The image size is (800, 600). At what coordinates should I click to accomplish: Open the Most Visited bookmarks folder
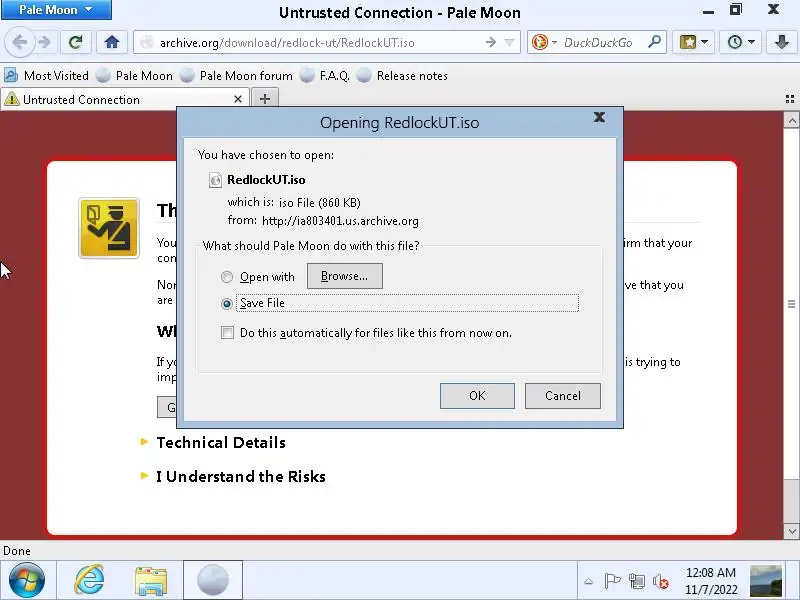click(x=46, y=76)
